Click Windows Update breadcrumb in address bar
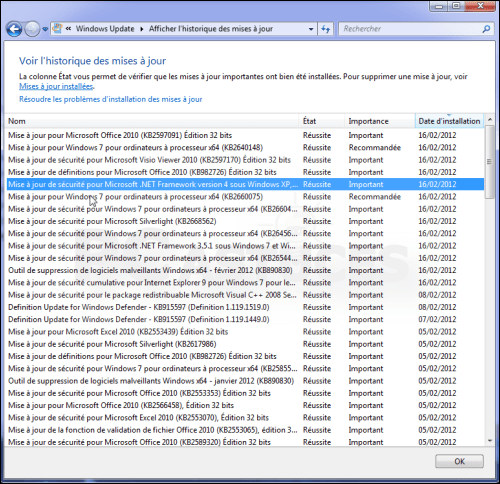The image size is (500, 484). [105, 29]
